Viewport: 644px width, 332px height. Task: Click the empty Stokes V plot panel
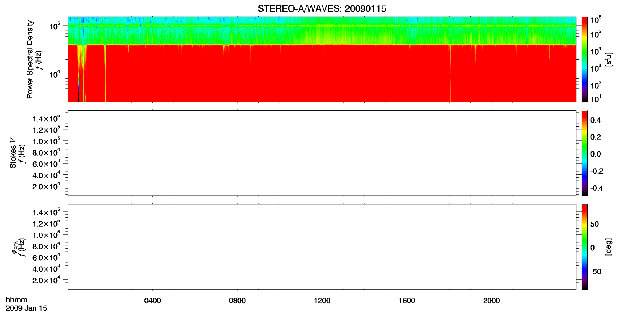tap(322, 153)
